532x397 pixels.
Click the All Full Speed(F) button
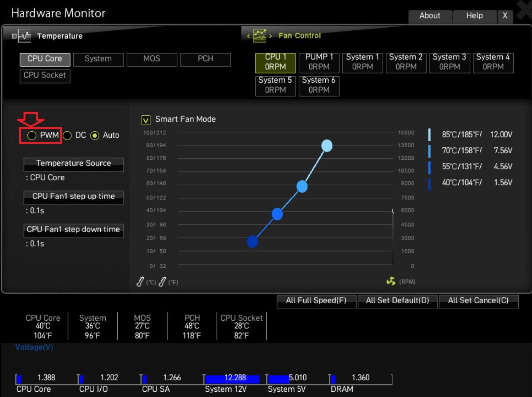coord(317,301)
